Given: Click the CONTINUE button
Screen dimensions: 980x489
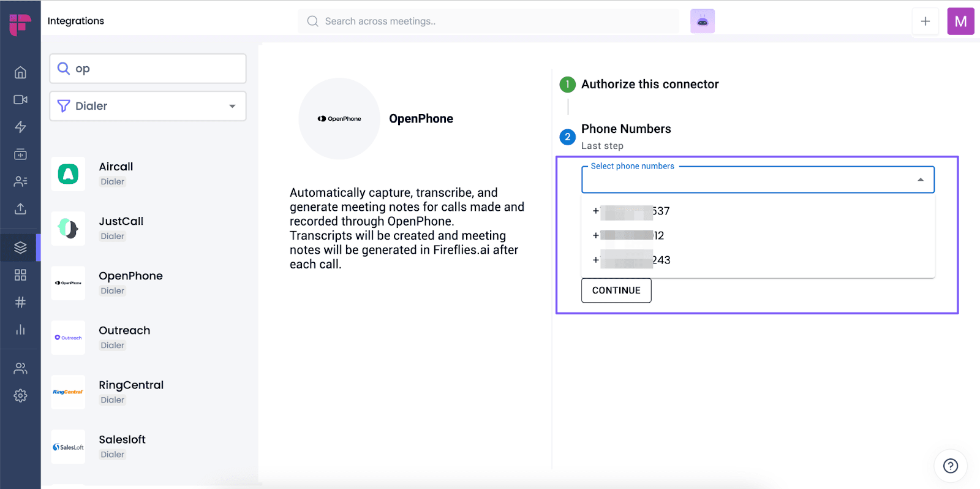Looking at the screenshot, I should [616, 290].
